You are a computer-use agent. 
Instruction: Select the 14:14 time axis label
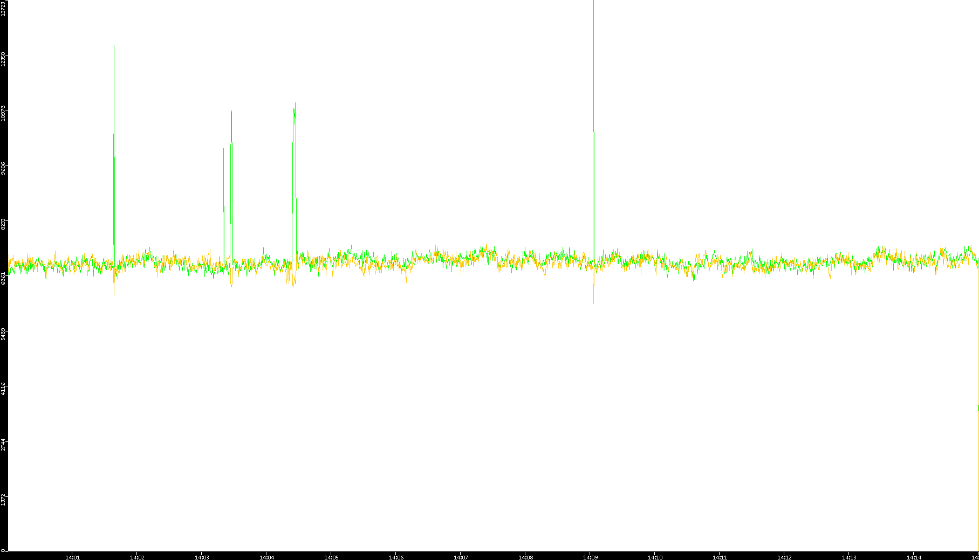pos(914,557)
